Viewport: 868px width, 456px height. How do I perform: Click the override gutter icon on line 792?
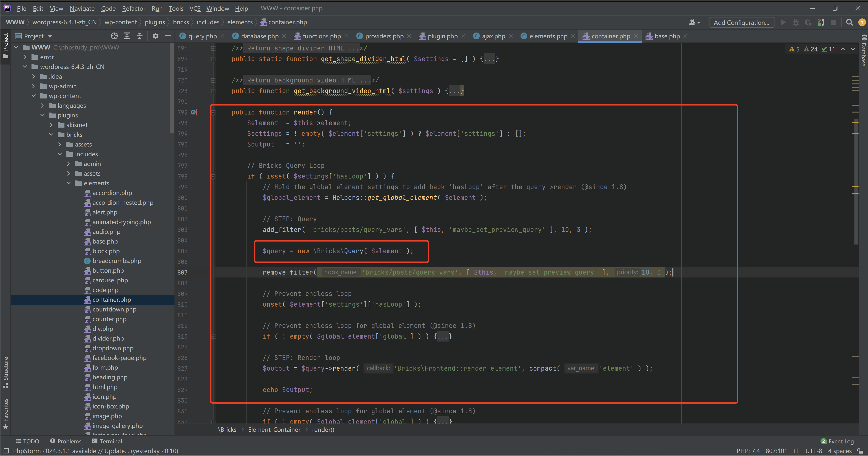(194, 112)
